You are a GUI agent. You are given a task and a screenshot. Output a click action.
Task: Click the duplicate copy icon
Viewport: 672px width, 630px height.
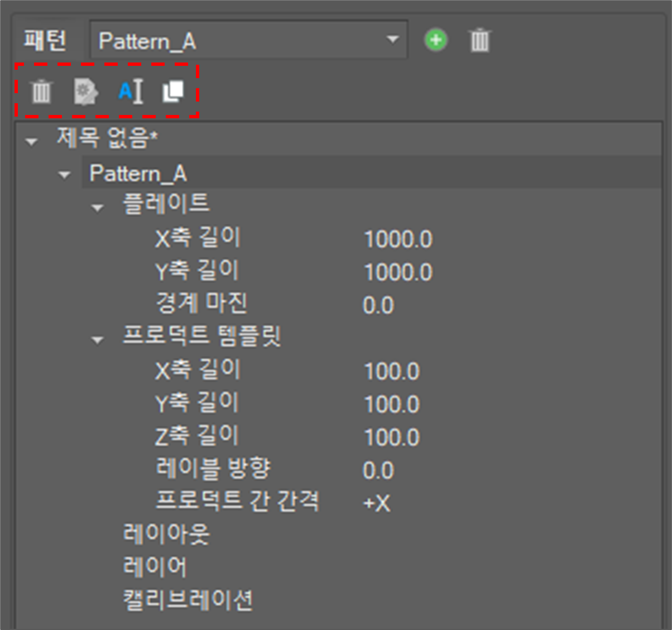pyautogui.click(x=173, y=91)
